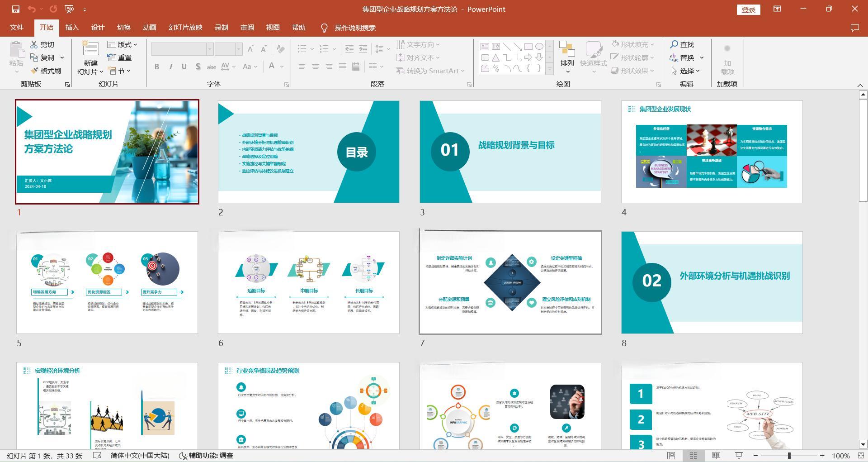This screenshot has height=462, width=868.
Task: Toggle Slide Sorter view button
Action: [x=693, y=455]
